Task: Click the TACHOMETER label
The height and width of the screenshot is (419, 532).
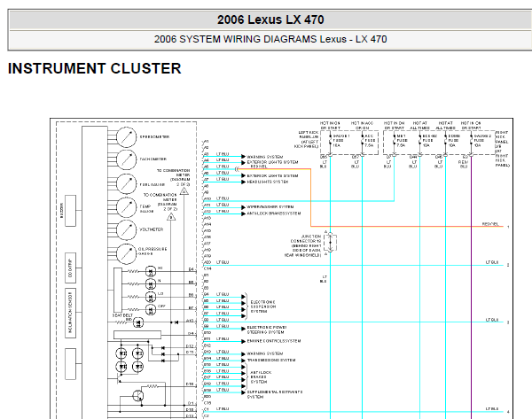Action: [x=153, y=159]
